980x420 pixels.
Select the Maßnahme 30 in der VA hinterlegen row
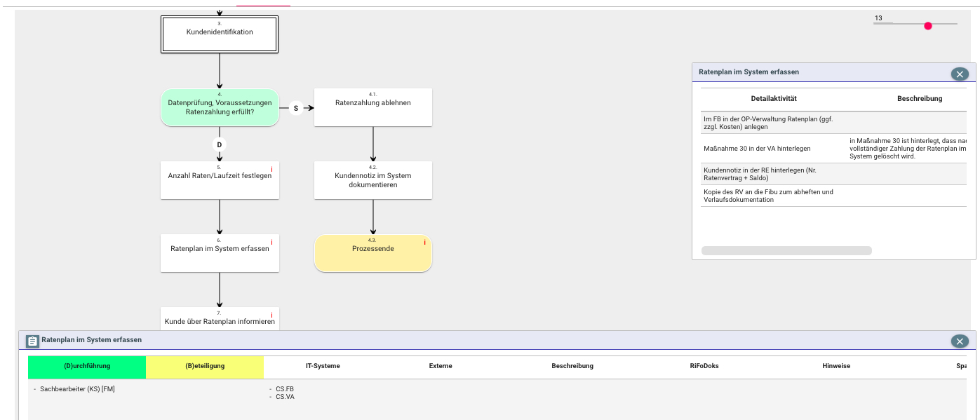click(757, 149)
